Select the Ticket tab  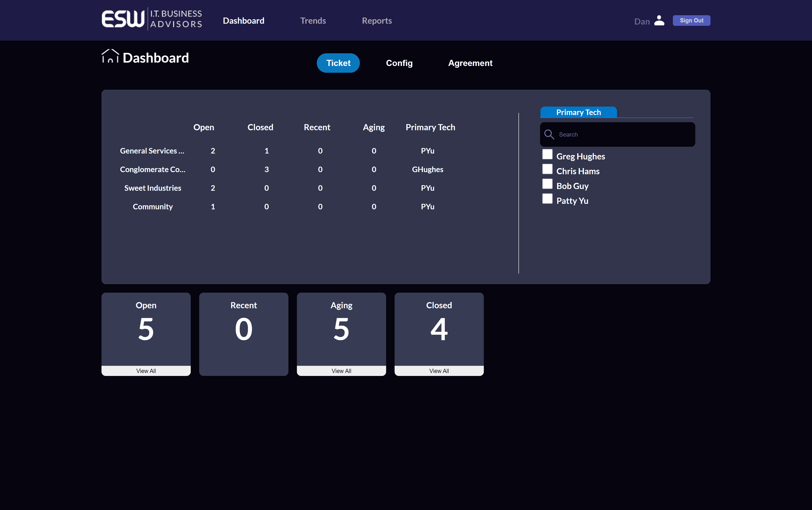point(338,63)
